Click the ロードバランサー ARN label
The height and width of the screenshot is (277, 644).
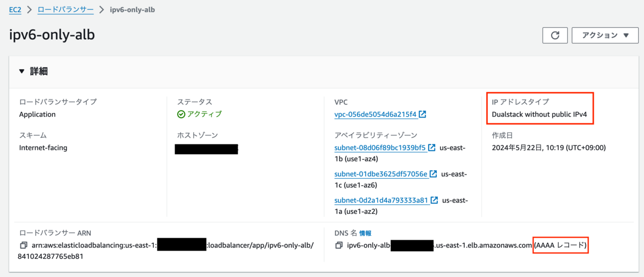pos(55,233)
